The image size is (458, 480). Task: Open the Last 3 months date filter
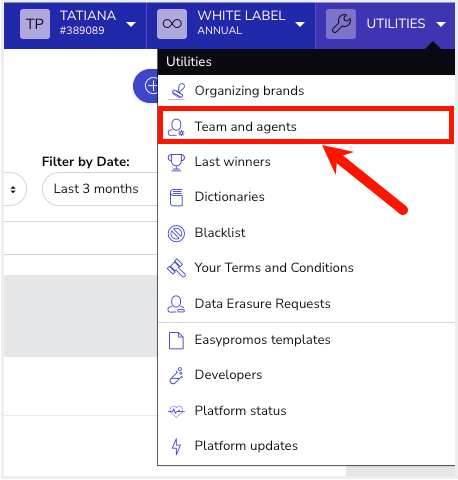[100, 189]
